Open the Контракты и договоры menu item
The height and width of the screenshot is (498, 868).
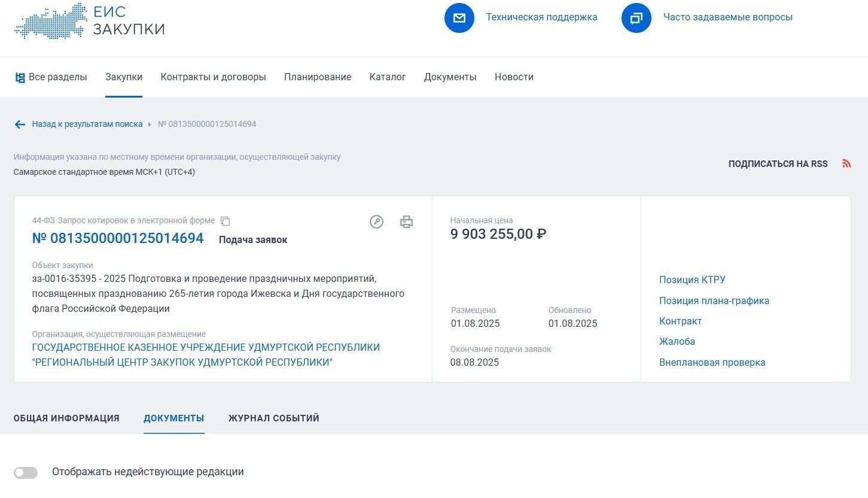[213, 77]
